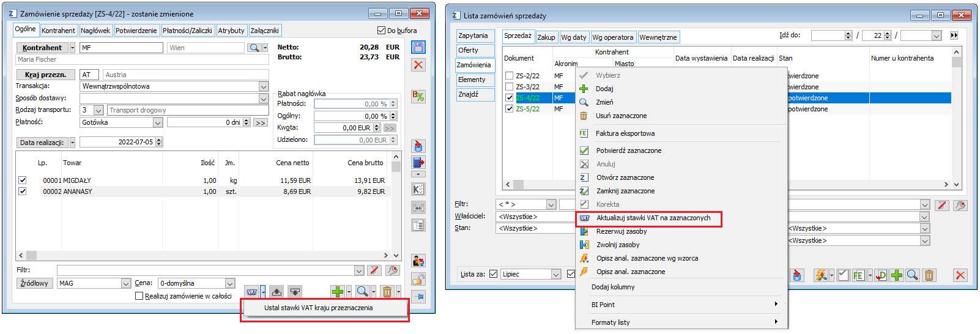Click the move item down icon beside the VAT button
The height and width of the screenshot is (334, 980).
(x=295, y=292)
